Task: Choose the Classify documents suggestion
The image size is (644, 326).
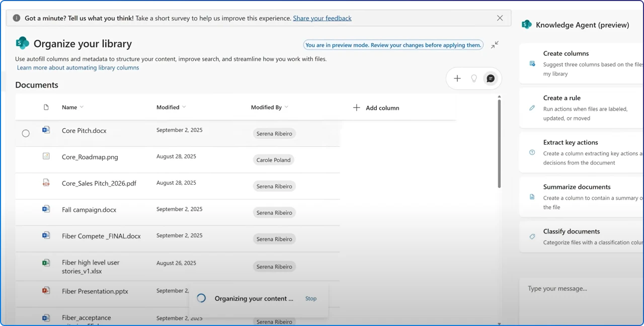Action: point(582,236)
